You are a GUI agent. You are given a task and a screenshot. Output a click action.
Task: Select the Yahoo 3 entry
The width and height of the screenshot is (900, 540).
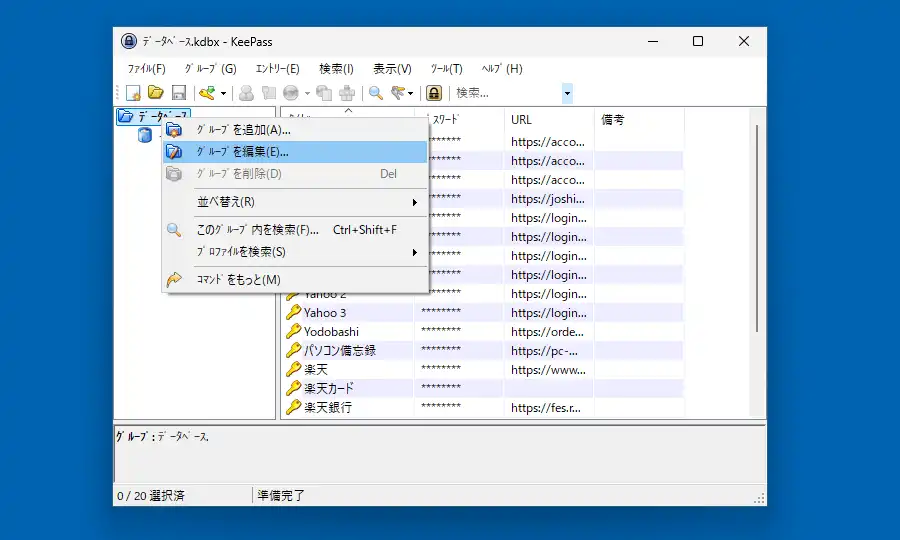(x=325, y=313)
